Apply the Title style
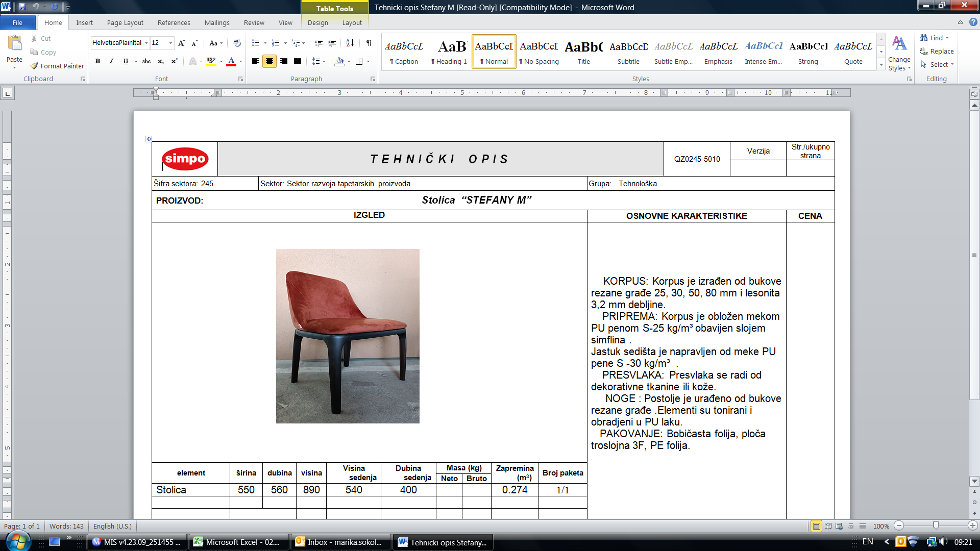The image size is (980, 551). (584, 52)
